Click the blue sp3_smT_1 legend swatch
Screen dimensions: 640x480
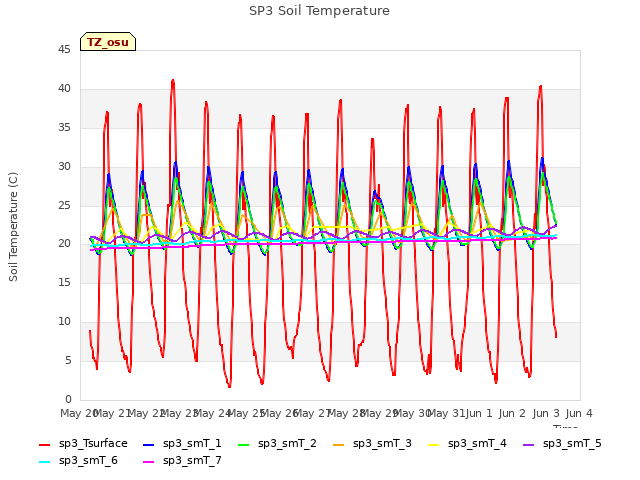click(x=149, y=444)
